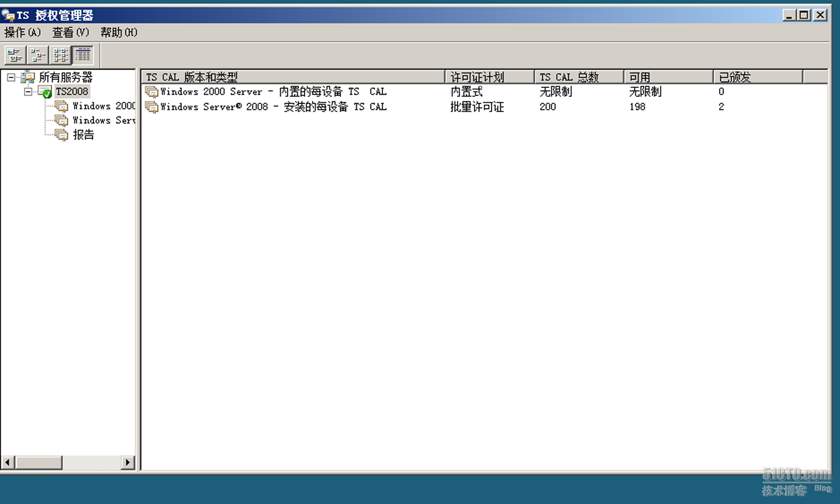Select 所有服务器 in the tree
This screenshot has width=840, height=504.
(66, 77)
